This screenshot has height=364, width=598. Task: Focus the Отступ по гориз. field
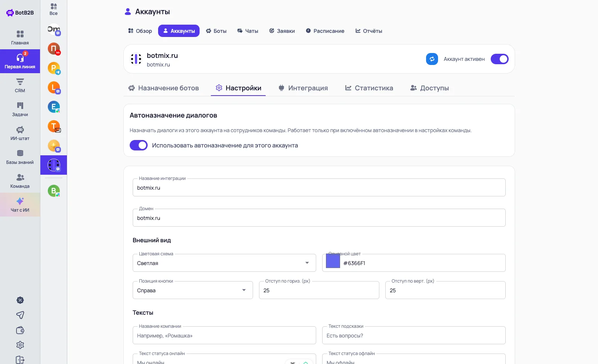pyautogui.click(x=319, y=290)
